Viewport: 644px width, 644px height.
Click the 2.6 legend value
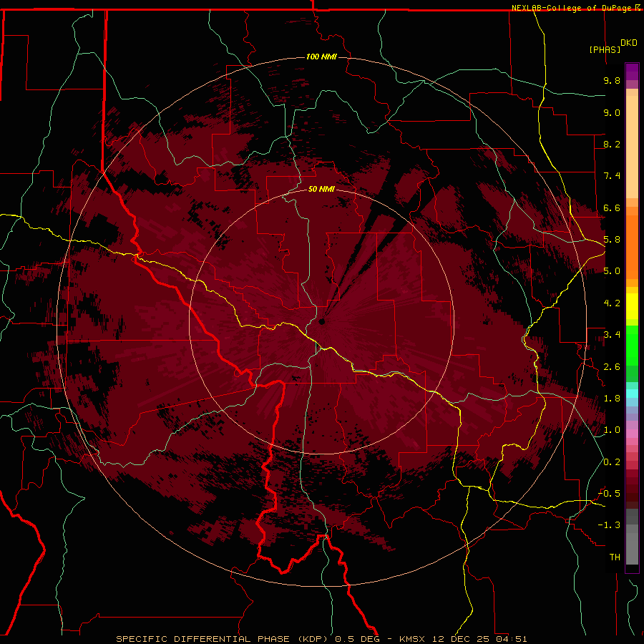click(612, 367)
